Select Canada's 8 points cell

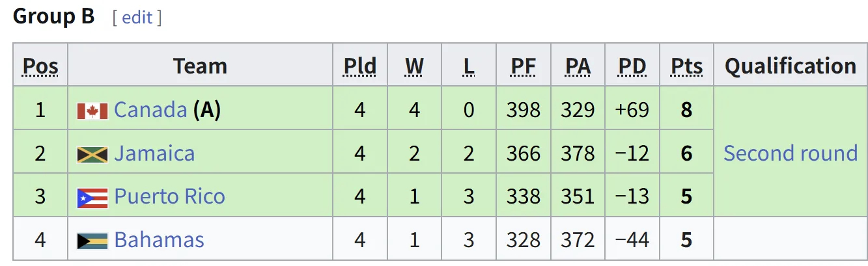point(686,109)
